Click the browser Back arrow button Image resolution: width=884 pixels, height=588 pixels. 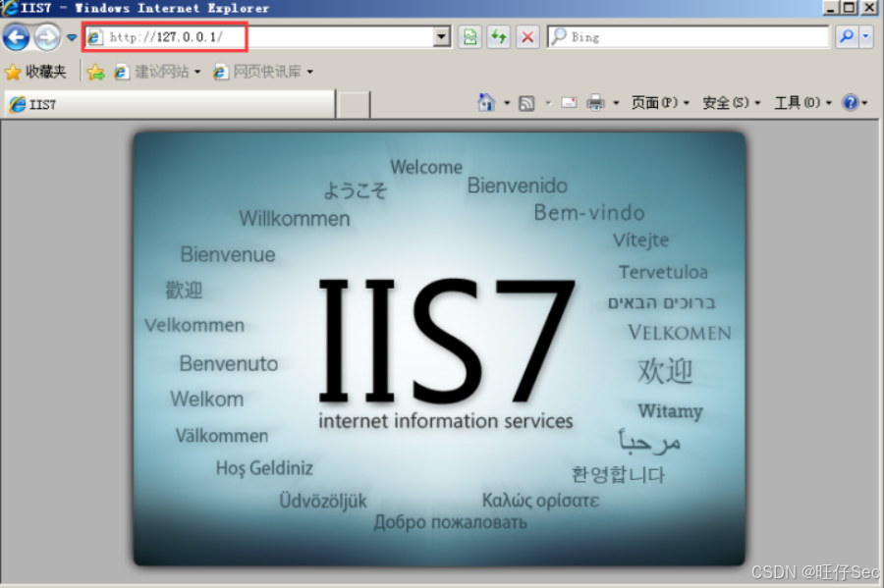click(17, 37)
